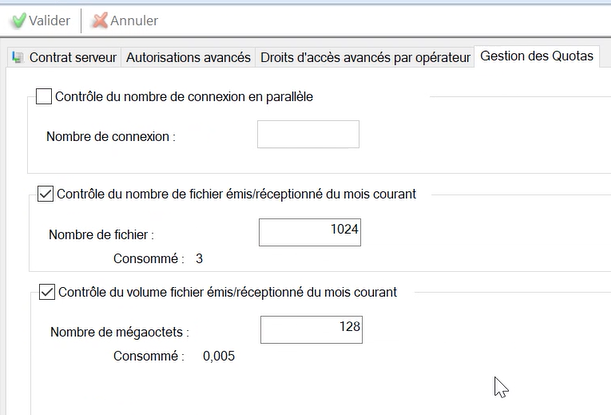Disable contrôle du volume fichier checkbox
The width and height of the screenshot is (611, 415).
coord(45,293)
